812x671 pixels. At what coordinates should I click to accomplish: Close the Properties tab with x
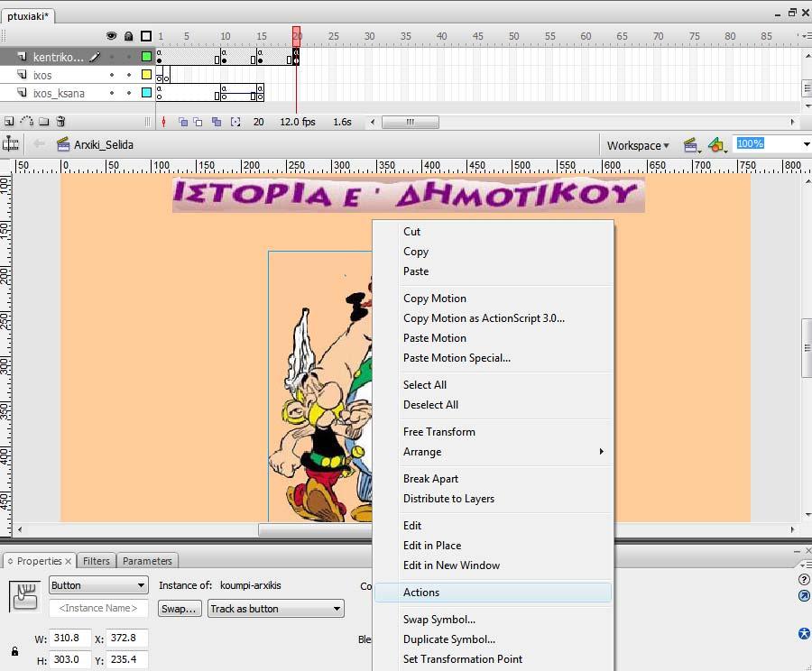point(68,561)
